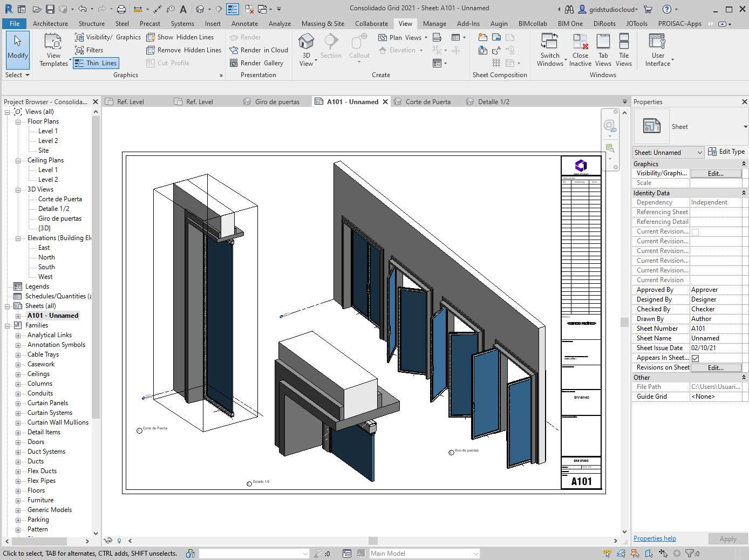Click Visibility/Graphics Edit button in Properties
Screen dimensions: 749x560
pyautogui.click(x=716, y=174)
